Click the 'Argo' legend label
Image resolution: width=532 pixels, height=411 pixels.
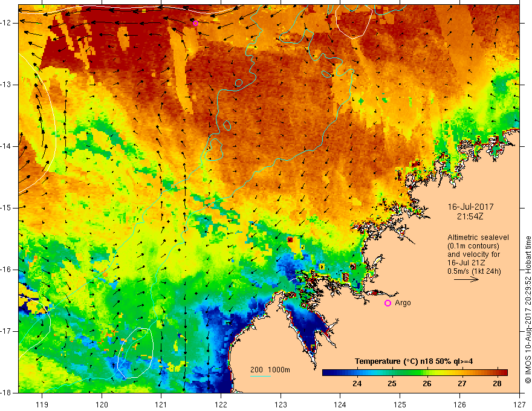[403, 303]
